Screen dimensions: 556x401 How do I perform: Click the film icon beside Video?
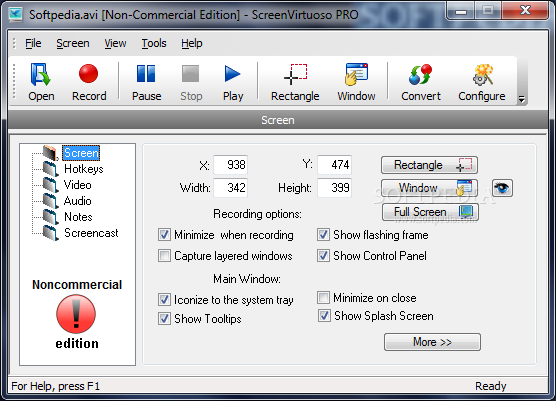click(x=51, y=185)
